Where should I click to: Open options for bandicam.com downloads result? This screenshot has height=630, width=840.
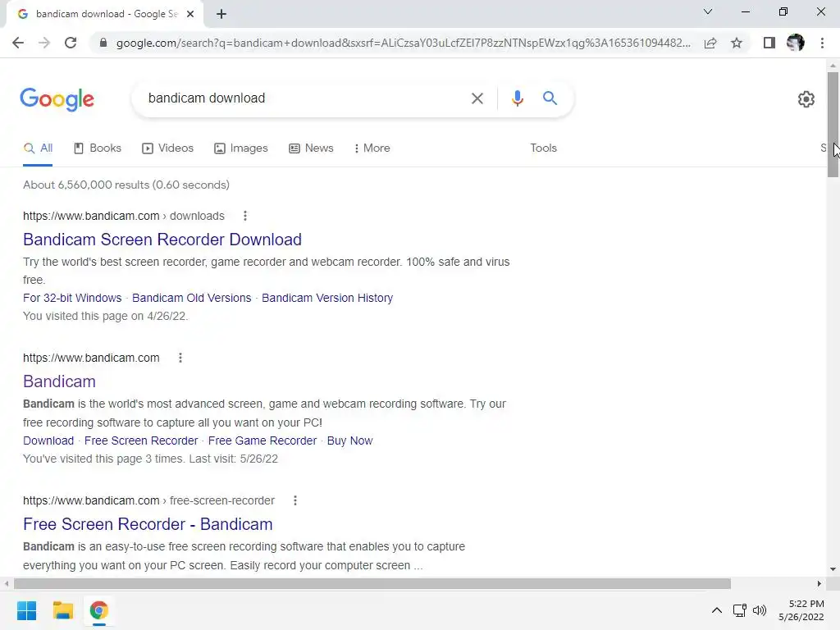coord(244,216)
